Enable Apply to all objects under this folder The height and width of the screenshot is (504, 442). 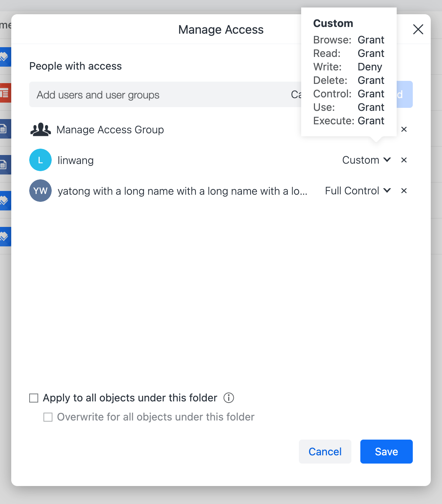34,398
